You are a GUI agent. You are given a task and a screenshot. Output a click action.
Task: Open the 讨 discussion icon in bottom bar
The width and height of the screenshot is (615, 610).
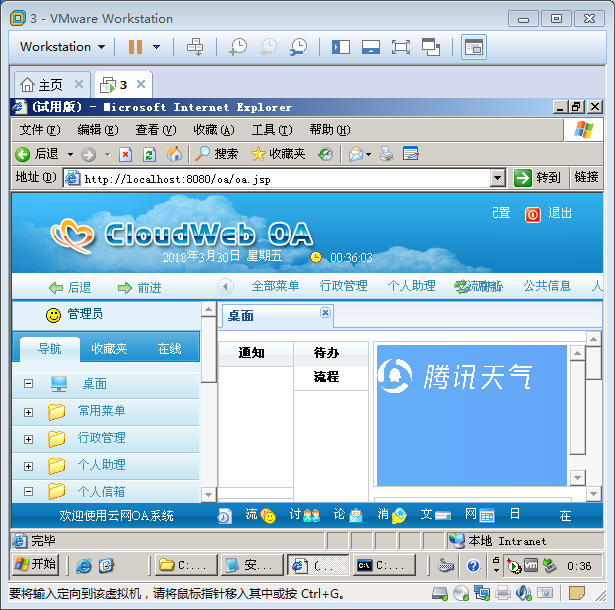coord(312,515)
